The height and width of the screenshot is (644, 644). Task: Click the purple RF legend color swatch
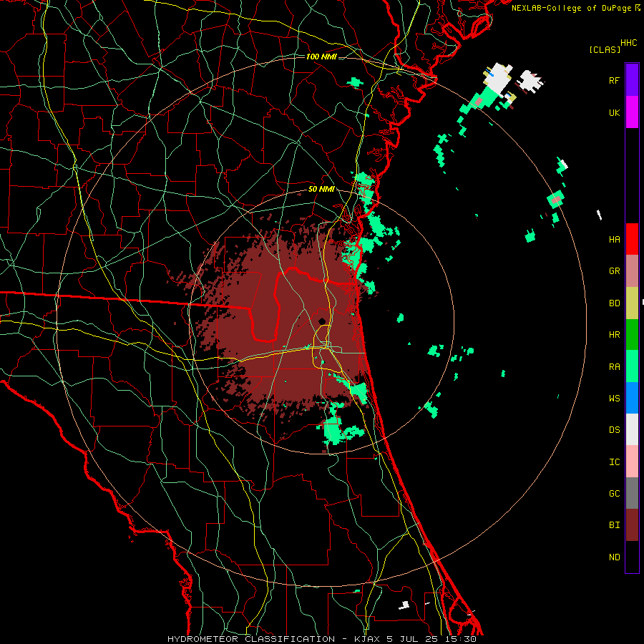632,80
